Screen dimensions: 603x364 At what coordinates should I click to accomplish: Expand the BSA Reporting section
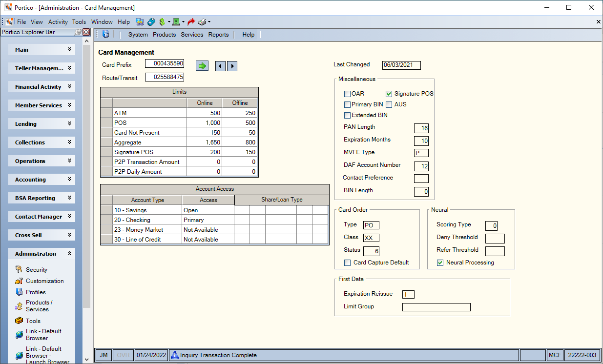pos(42,198)
